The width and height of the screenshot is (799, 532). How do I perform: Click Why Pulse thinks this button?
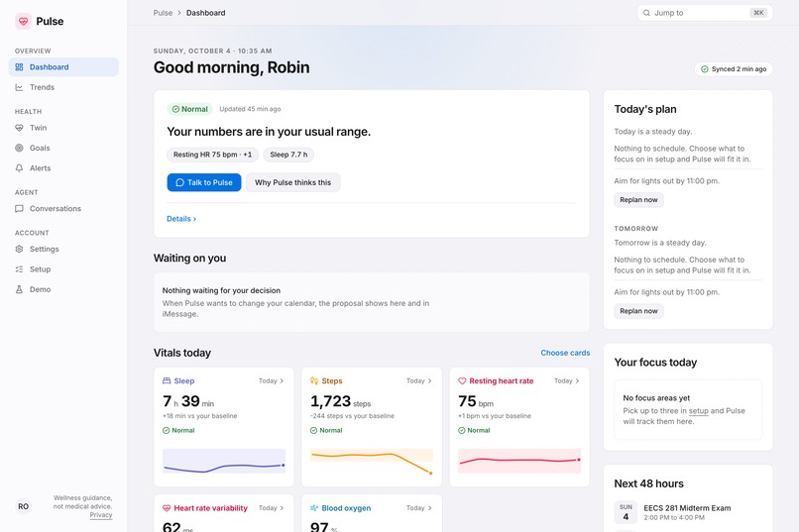point(293,182)
